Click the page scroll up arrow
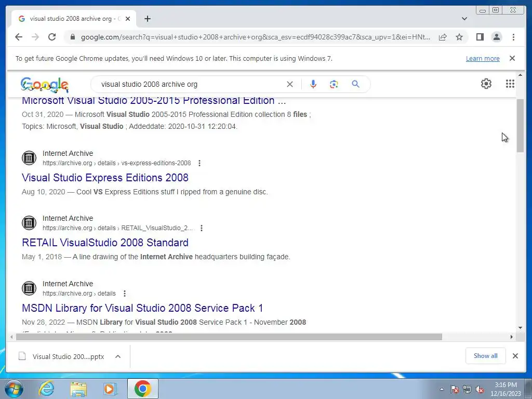The width and height of the screenshot is (532, 399). [x=520, y=75]
